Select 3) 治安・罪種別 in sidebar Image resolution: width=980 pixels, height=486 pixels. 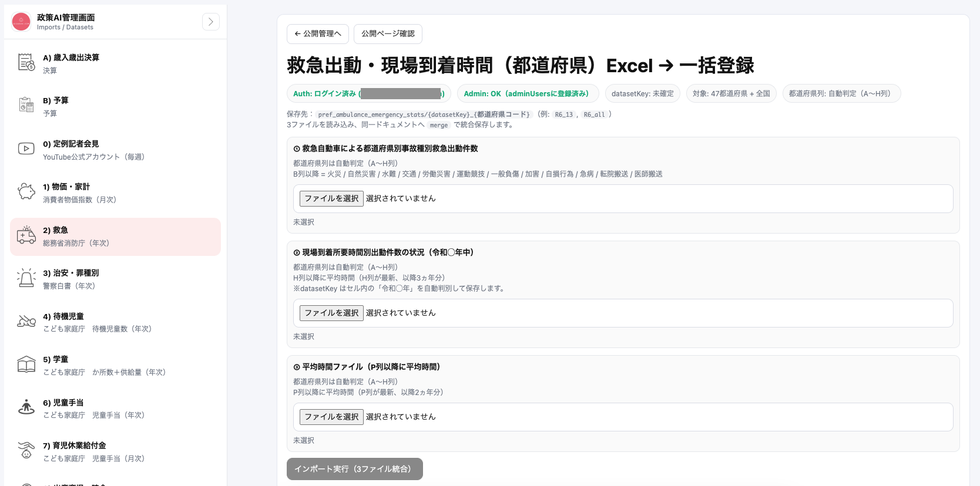pyautogui.click(x=115, y=279)
